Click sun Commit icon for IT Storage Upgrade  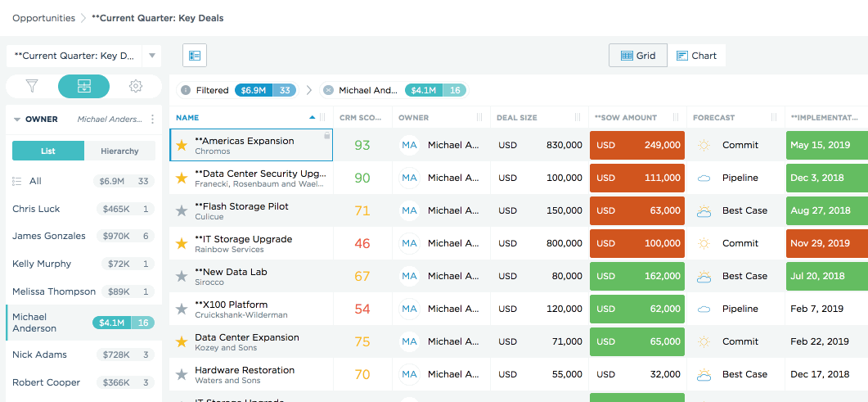(x=704, y=243)
